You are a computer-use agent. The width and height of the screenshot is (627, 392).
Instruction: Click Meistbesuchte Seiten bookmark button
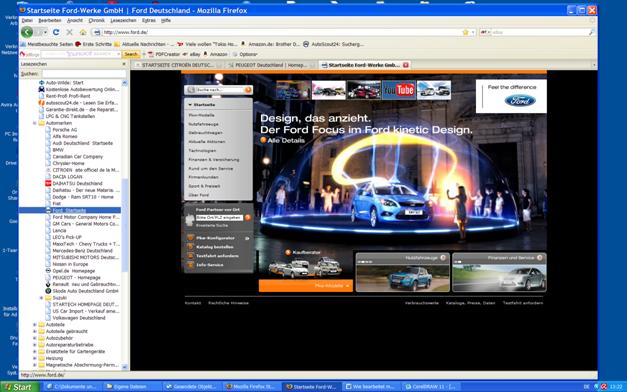tap(47, 44)
